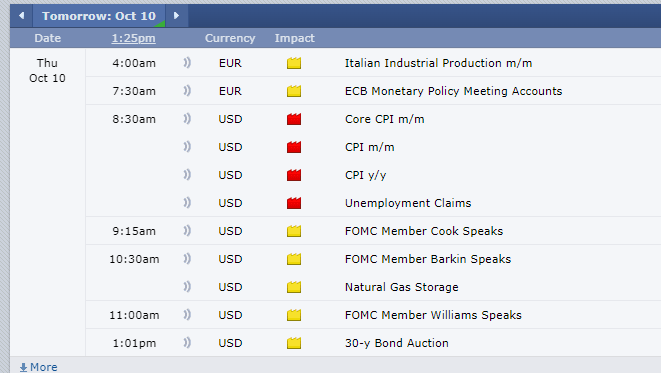Open the 1:25pm time settings link
This screenshot has height=373, width=661.
pos(134,38)
